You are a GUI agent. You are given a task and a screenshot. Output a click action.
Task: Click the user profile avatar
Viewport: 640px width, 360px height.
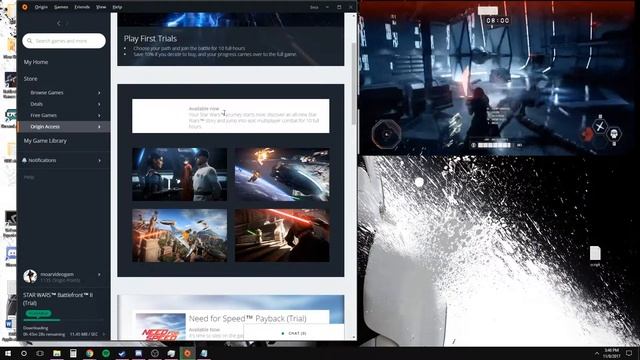pyautogui.click(x=30, y=276)
